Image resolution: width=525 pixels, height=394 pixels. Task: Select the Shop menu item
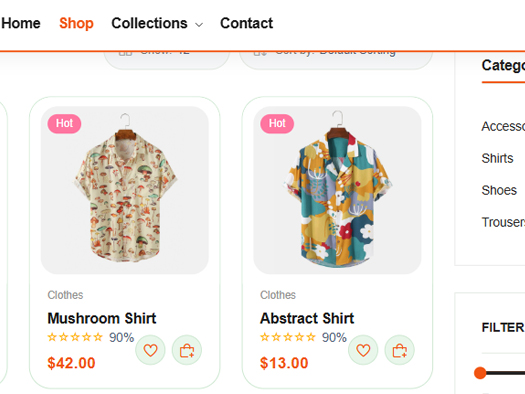[x=76, y=23]
